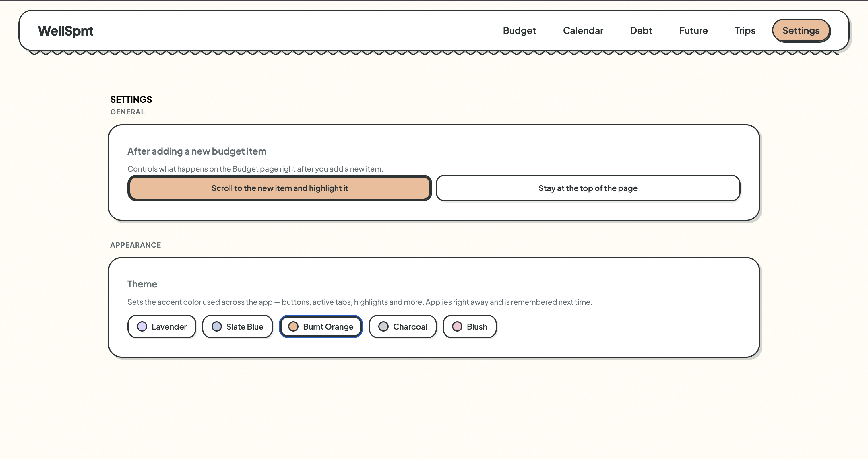The height and width of the screenshot is (459, 868).
Task: Switch to the Debt tab
Action: click(641, 31)
